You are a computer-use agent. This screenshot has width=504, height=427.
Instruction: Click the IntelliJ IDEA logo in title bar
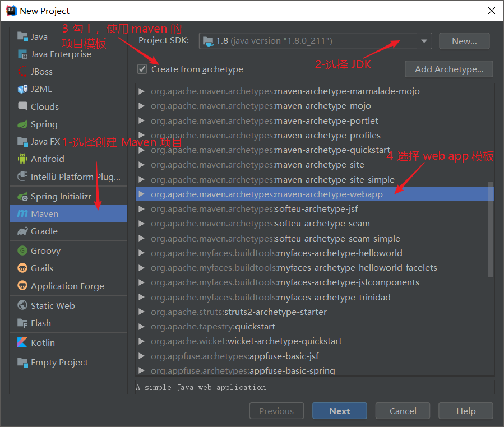11,11
